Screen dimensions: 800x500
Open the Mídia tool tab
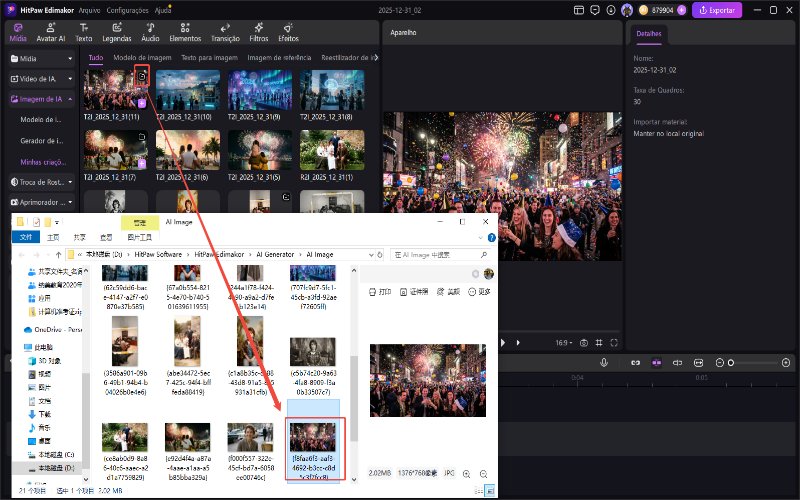pyautogui.click(x=18, y=32)
